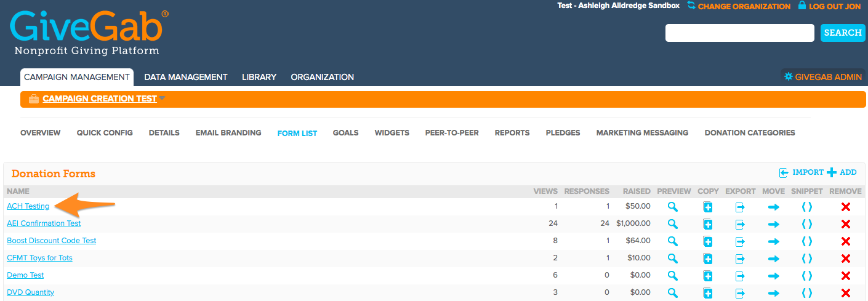Remove the CFMT Toys for Tots form
Viewport: 868px width, 301px height.
[x=845, y=259]
